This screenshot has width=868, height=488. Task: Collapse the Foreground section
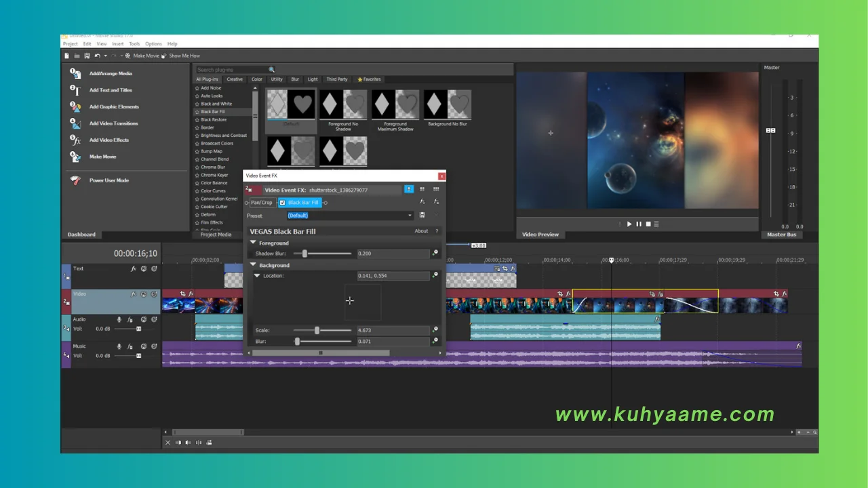coord(253,243)
